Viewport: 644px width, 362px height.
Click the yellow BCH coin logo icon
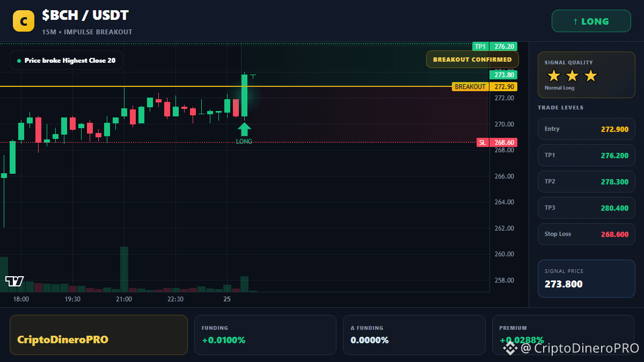pos(24,21)
